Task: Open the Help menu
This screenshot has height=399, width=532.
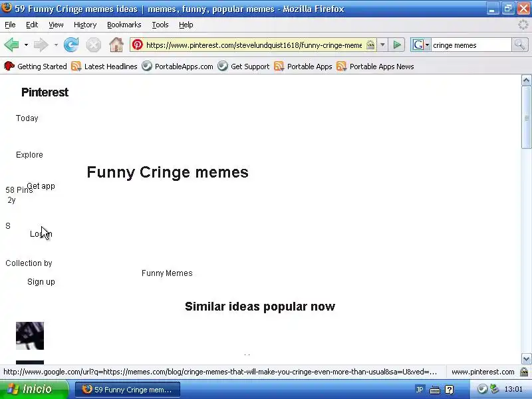Action: [186, 25]
